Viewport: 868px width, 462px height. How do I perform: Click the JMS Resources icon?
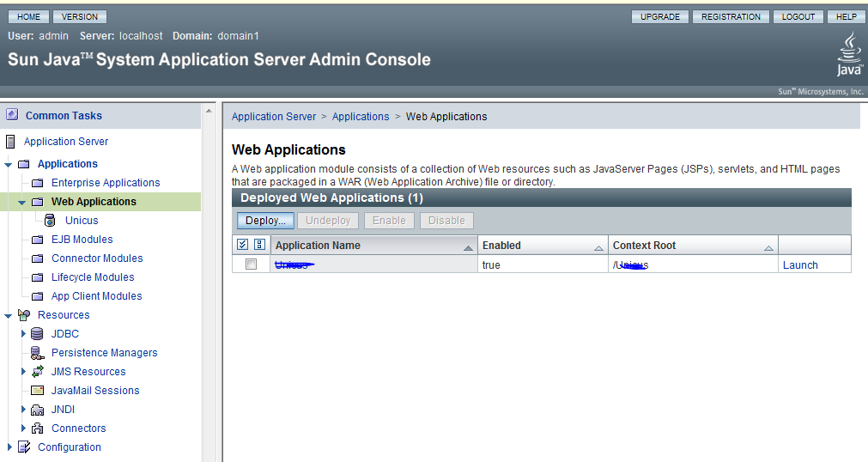point(37,372)
